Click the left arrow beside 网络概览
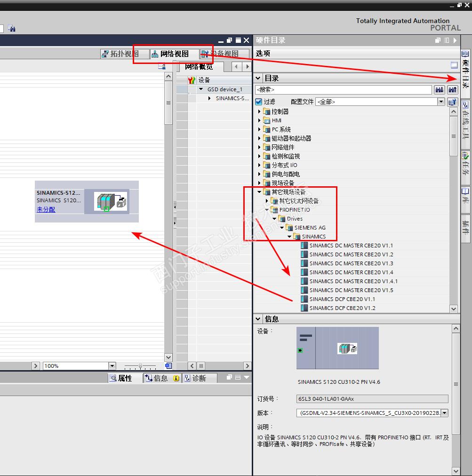 point(236,66)
